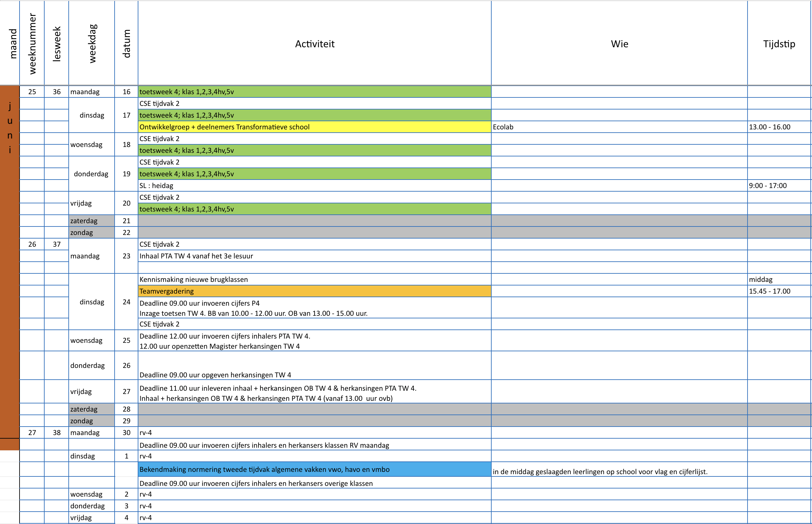Viewport: 812px width, 524px height.
Task: Click lesweek cell '37'
Action: [x=56, y=244]
